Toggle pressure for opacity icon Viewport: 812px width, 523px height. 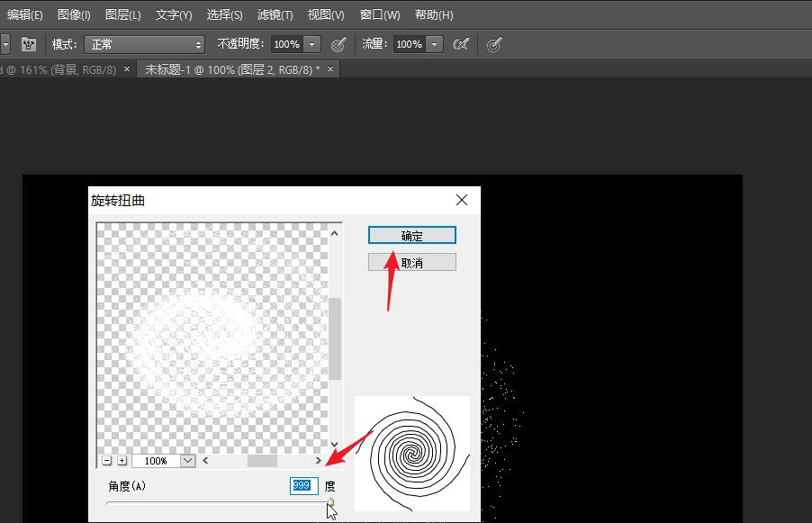tap(338, 44)
